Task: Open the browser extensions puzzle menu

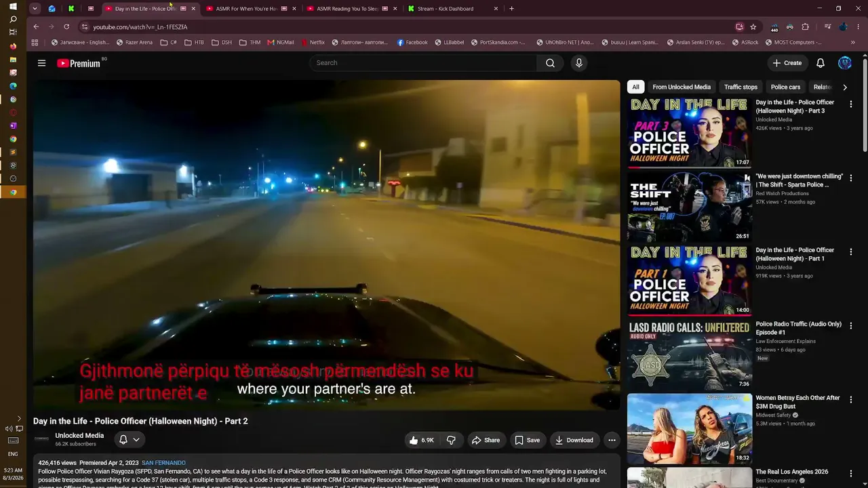Action: (806, 27)
